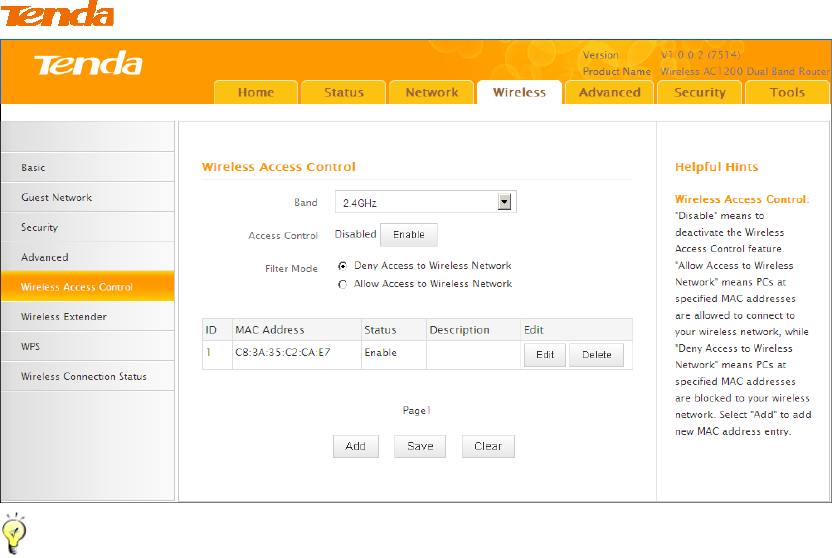Open Basic wireless settings in sidebar
The height and width of the screenshot is (558, 832).
(88, 167)
